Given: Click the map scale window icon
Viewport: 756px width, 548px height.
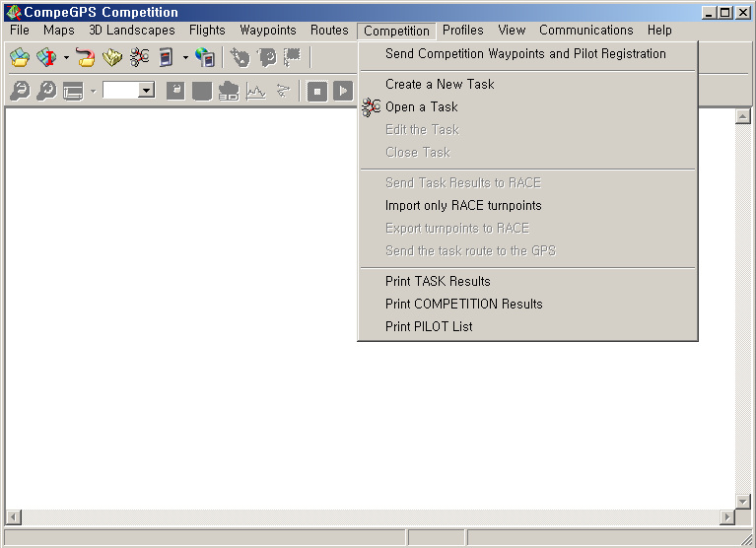Looking at the screenshot, I should click(x=73, y=91).
